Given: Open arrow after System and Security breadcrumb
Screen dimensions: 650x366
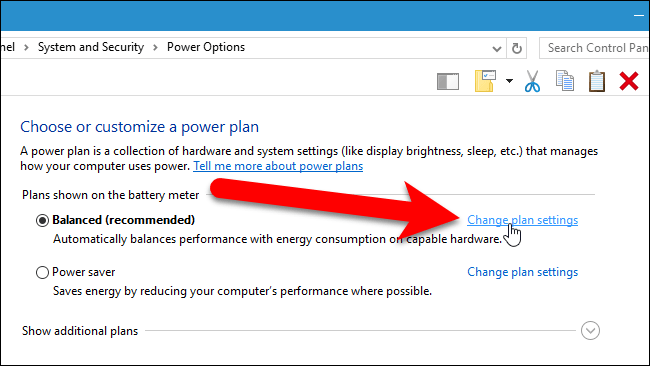Looking at the screenshot, I should 155,48.
